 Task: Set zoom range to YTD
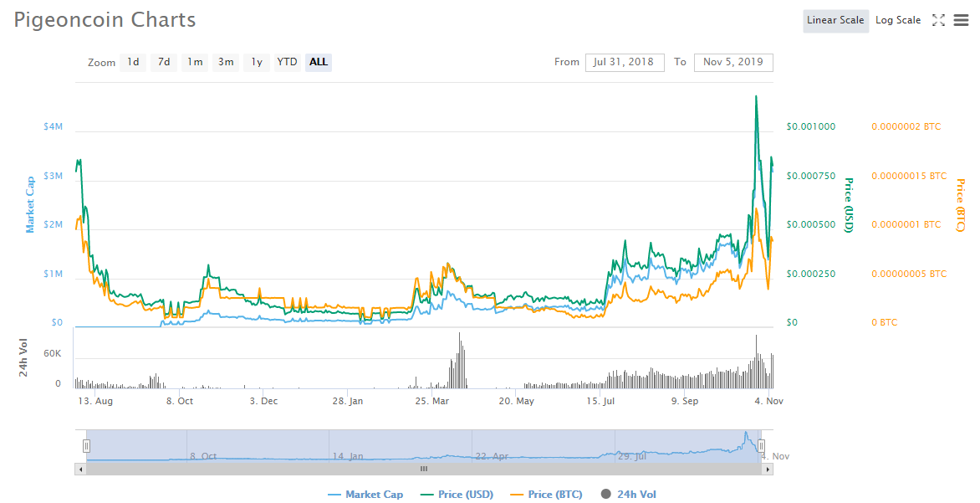tap(288, 62)
